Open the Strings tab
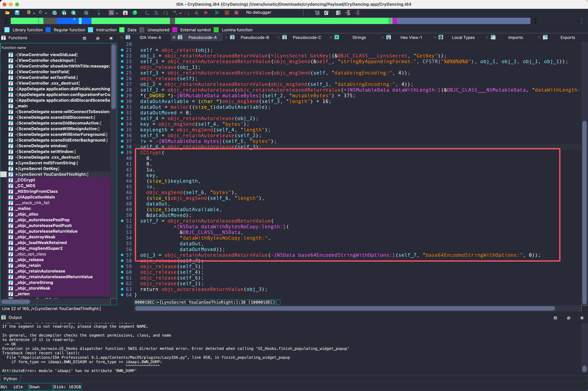The width and height of the screenshot is (588, 391). coord(359,37)
